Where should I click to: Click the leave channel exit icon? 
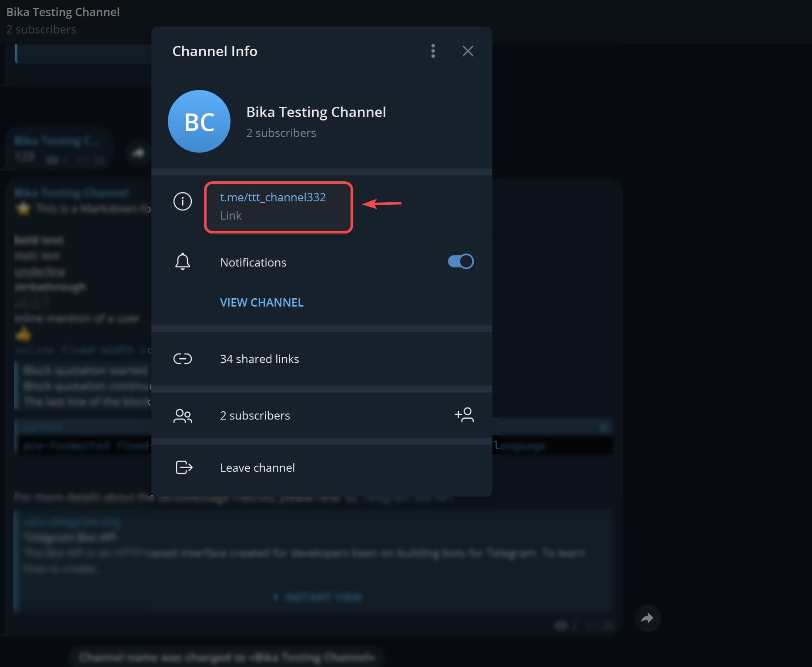click(183, 467)
